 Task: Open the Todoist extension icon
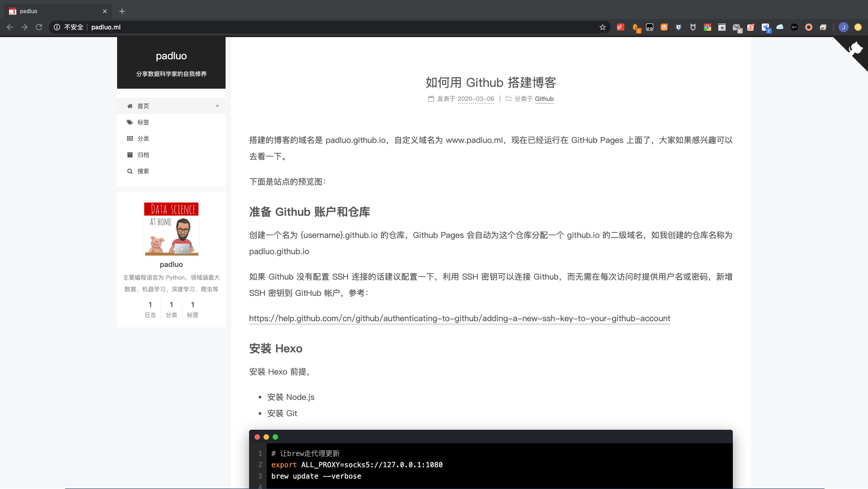620,27
